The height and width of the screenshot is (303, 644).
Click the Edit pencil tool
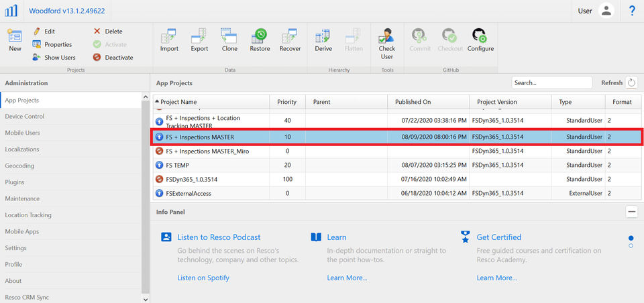point(37,32)
